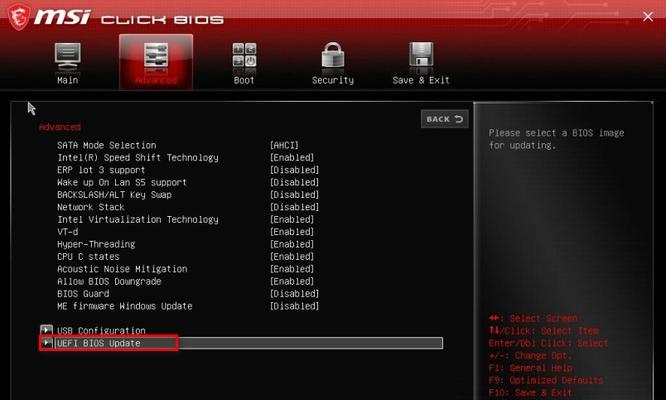Toggle BIOS Guard [Disabled] value

point(294,293)
